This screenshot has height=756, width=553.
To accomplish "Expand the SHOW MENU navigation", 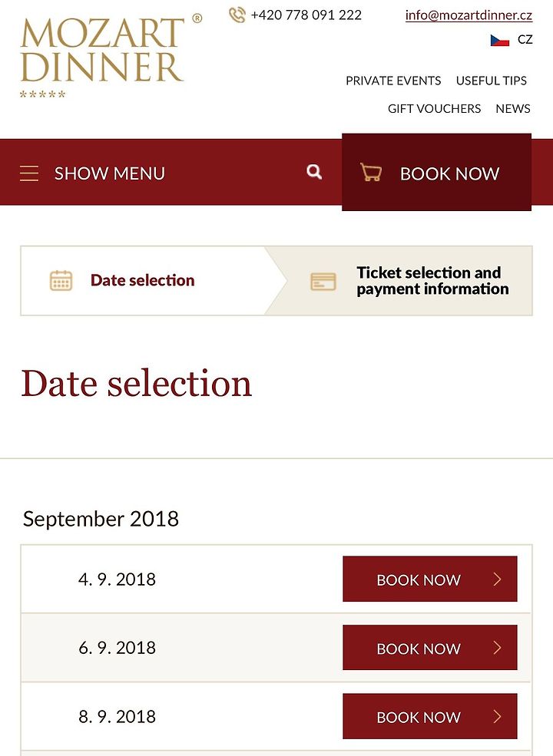I will 110,173.
